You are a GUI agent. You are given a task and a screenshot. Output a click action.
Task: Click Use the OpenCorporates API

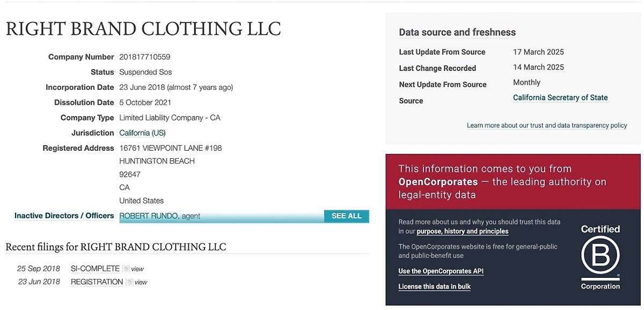(x=441, y=271)
